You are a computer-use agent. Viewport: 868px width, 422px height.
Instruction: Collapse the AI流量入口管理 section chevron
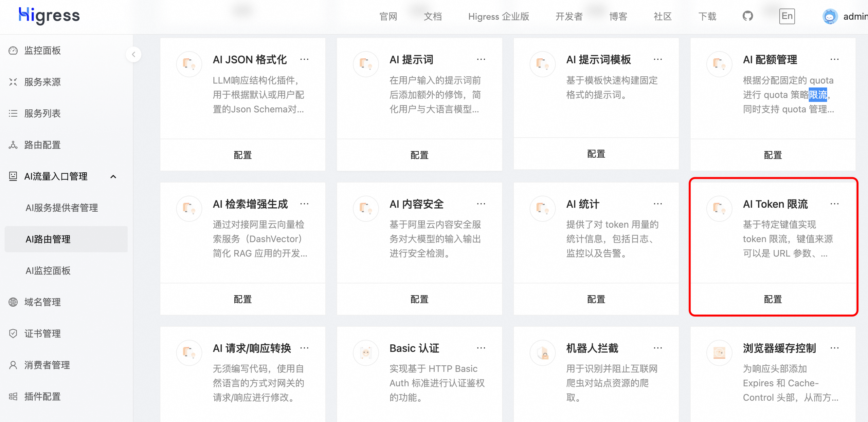coord(114,176)
